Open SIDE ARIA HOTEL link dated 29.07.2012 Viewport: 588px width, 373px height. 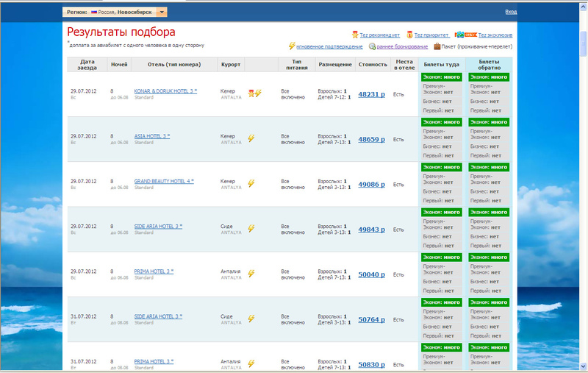click(158, 227)
